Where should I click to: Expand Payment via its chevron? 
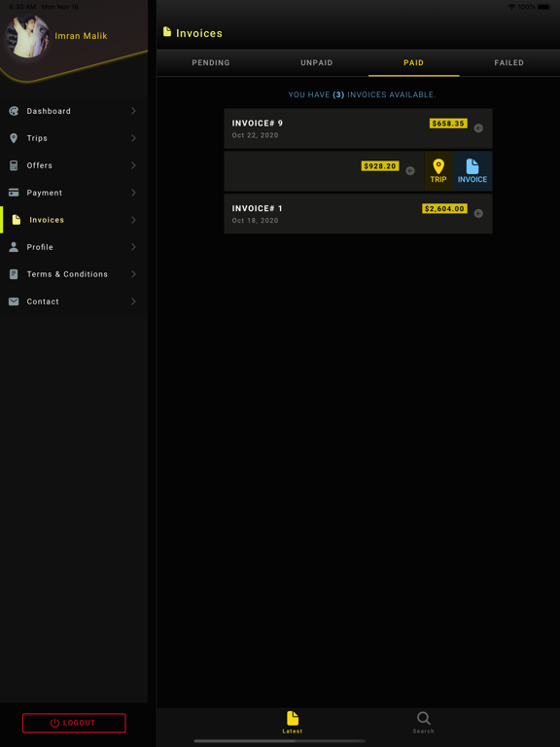tap(134, 193)
